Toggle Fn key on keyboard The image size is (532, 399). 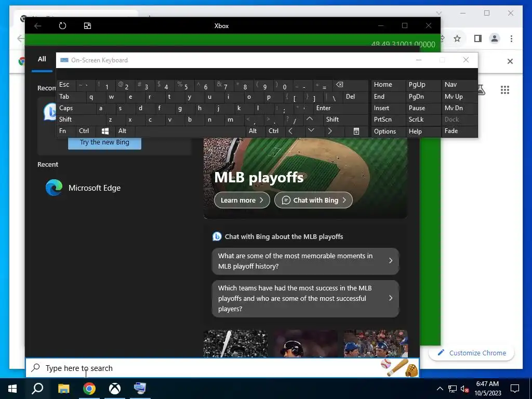[x=66, y=131]
